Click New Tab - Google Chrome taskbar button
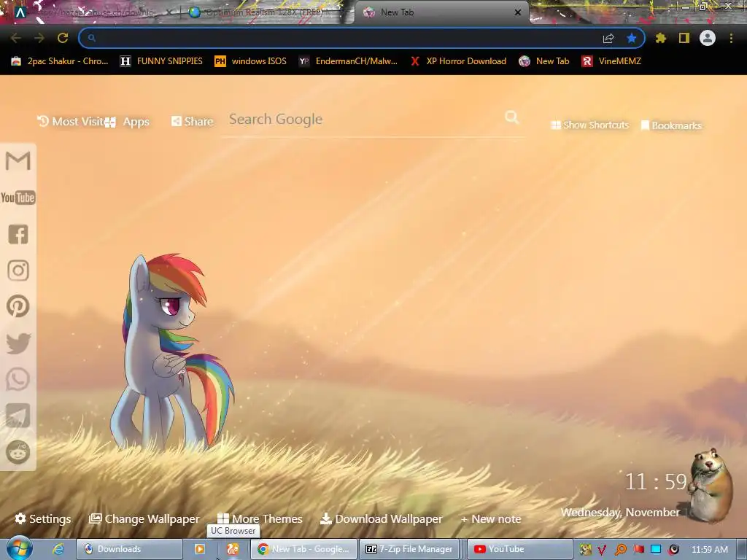Viewport: 747px width, 560px height. (x=304, y=549)
